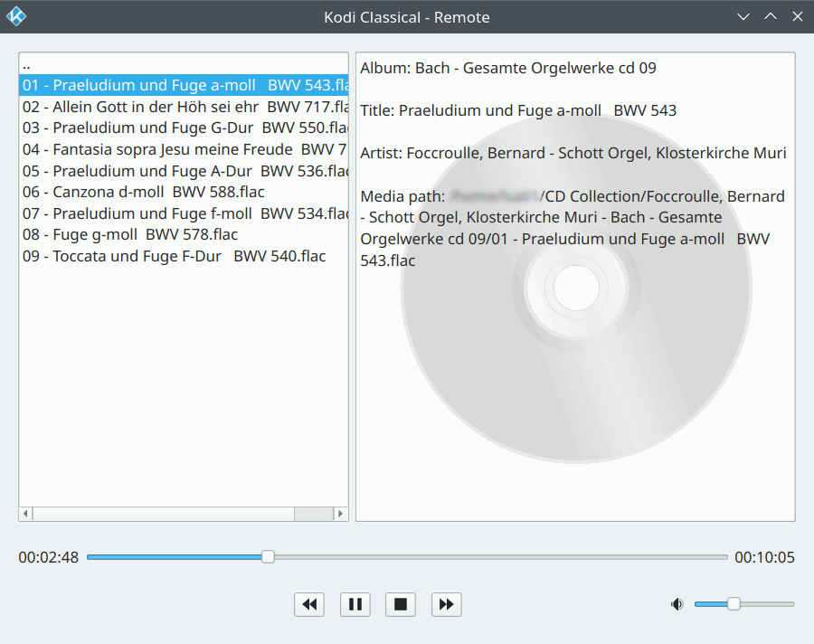The height and width of the screenshot is (644, 814).
Task: Stop playback with the stop button
Action: pyautogui.click(x=401, y=604)
